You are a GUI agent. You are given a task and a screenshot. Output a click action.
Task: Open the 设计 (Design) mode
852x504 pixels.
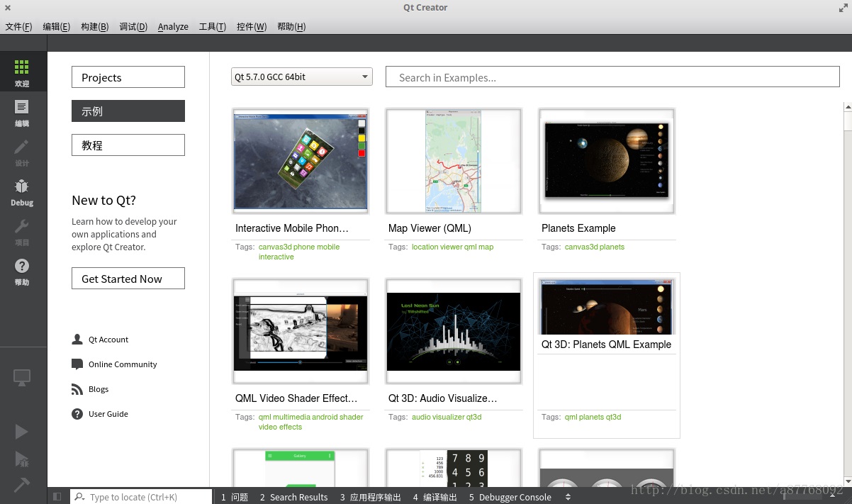(22, 152)
